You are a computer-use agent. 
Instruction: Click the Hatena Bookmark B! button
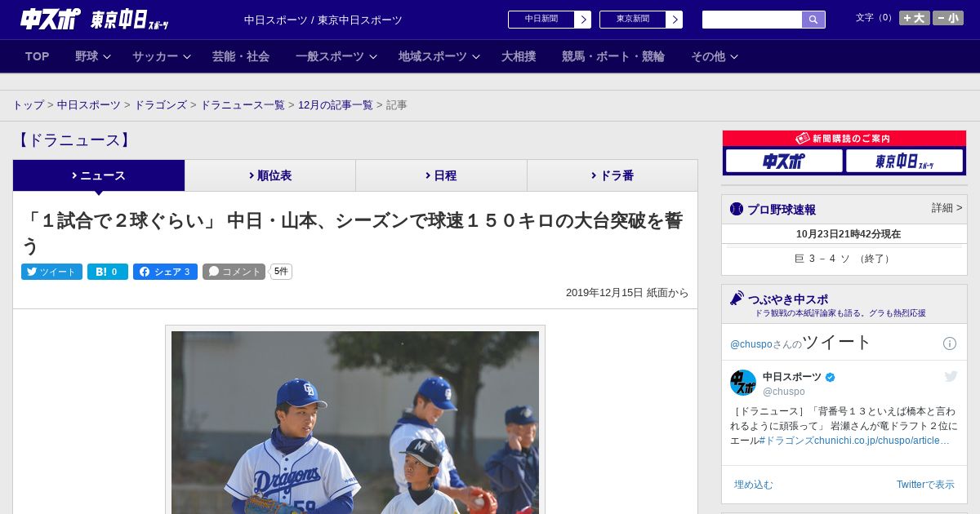(108, 272)
